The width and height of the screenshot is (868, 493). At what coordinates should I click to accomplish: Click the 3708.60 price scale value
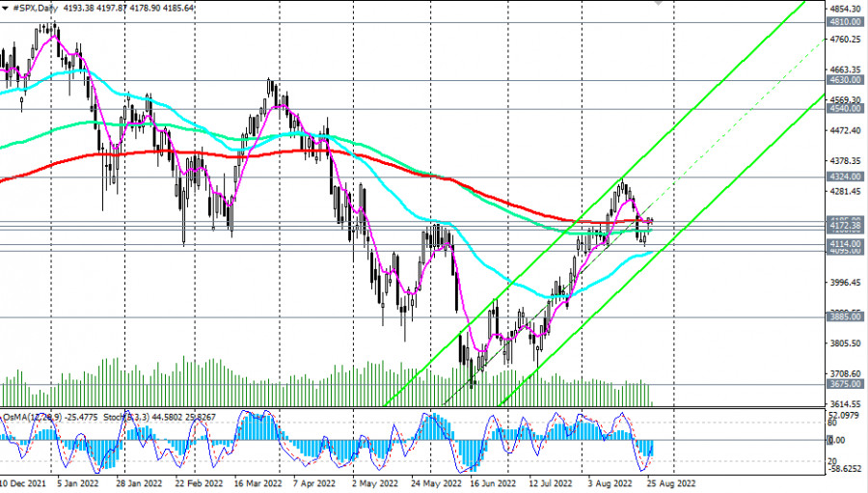point(846,374)
